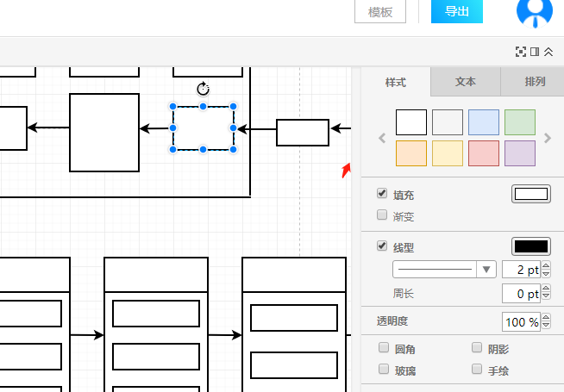Select the light gray style swatch
564x392 pixels.
[x=448, y=122]
